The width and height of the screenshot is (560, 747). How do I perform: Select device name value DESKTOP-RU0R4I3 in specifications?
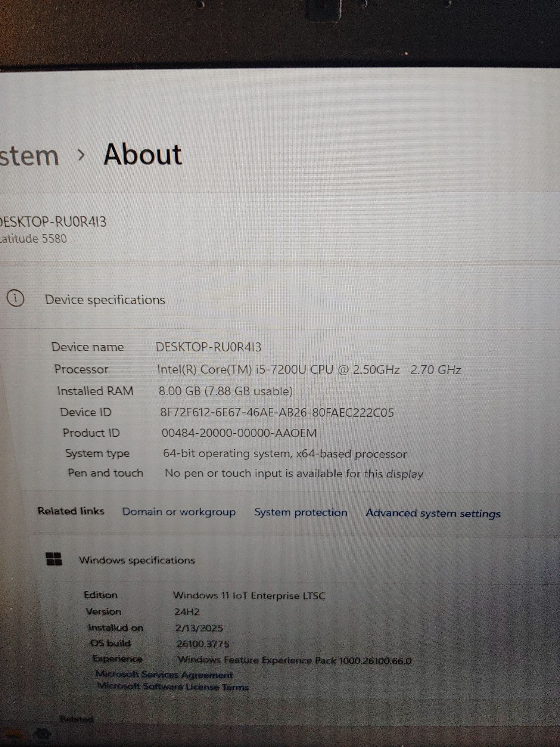point(208,347)
